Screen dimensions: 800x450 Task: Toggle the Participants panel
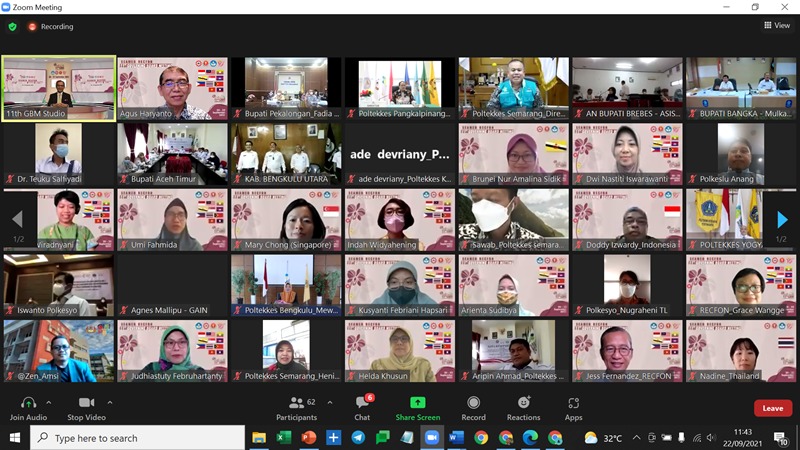295,402
